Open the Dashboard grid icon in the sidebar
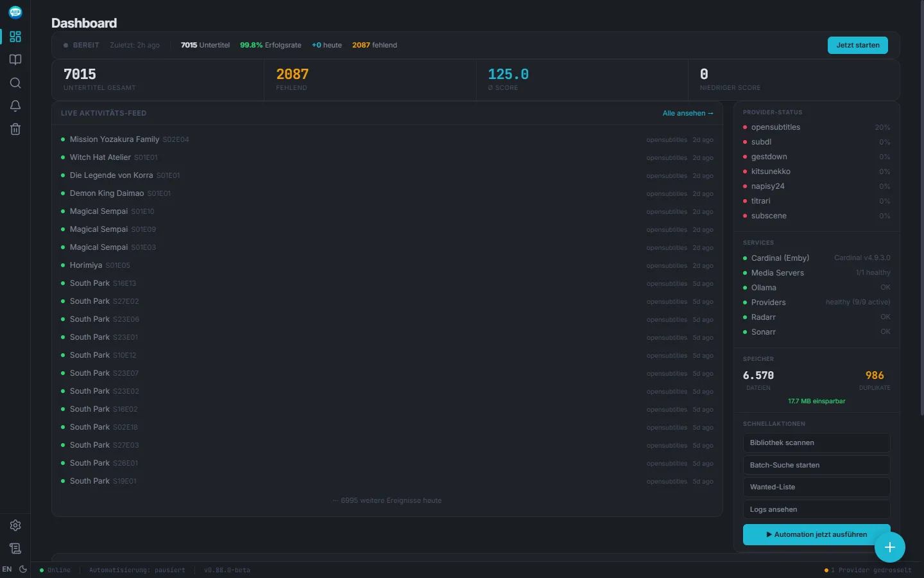924x578 pixels. click(x=15, y=37)
